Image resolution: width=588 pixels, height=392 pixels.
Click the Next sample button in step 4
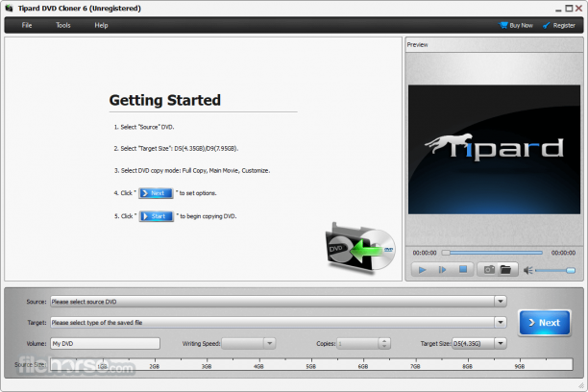tap(156, 193)
